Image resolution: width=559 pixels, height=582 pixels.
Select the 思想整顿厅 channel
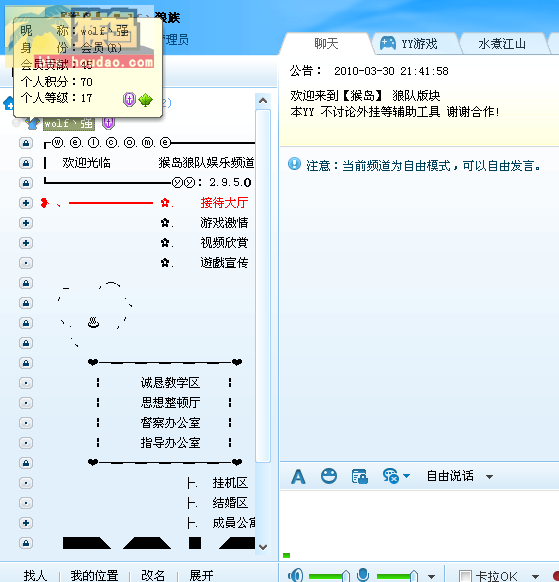point(170,403)
